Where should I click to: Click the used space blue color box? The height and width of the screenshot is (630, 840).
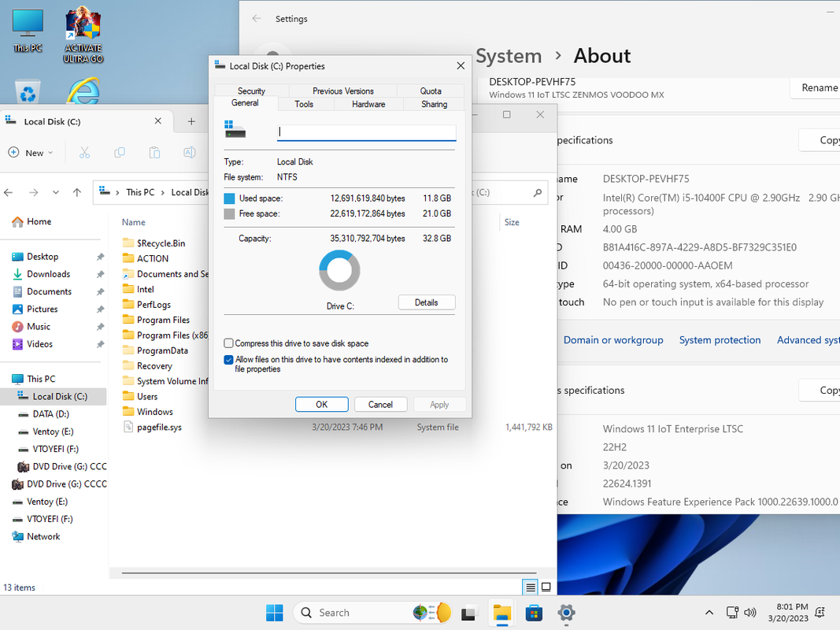(x=229, y=198)
